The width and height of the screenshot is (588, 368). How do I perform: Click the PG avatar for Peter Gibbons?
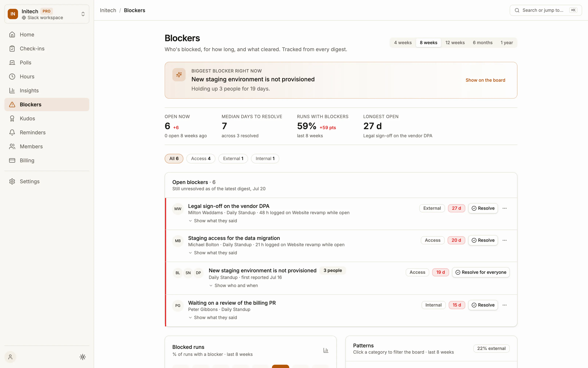point(178,306)
